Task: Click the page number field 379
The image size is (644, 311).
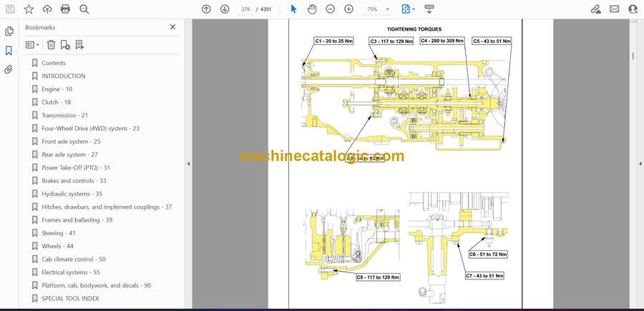Action: pos(245,9)
